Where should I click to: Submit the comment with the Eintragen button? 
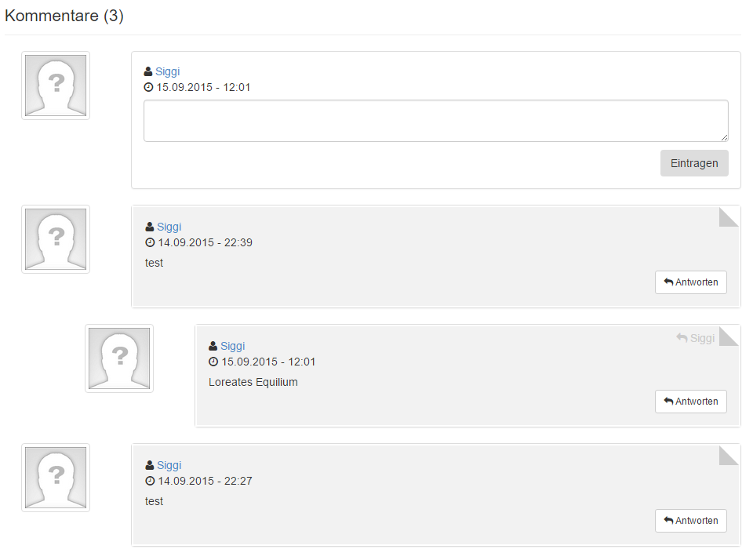(x=694, y=163)
